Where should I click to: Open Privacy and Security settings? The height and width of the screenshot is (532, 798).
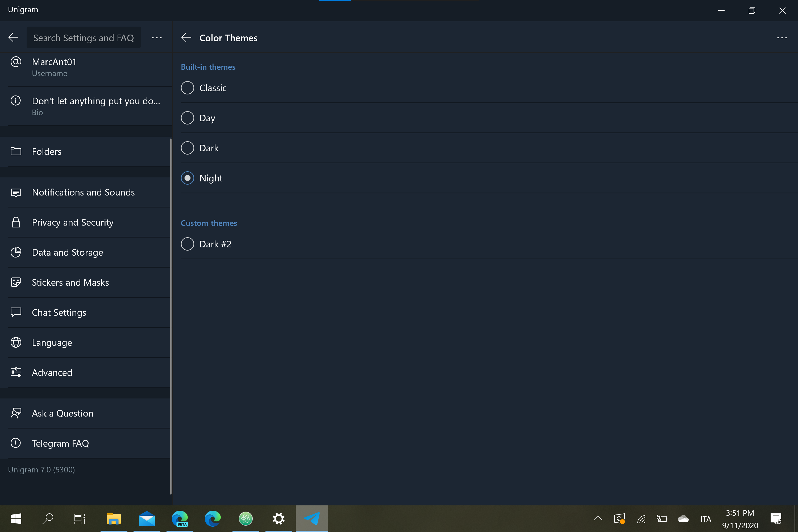73,222
